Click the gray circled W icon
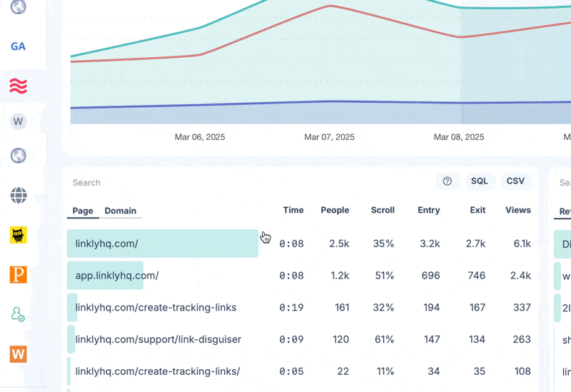 pos(19,121)
